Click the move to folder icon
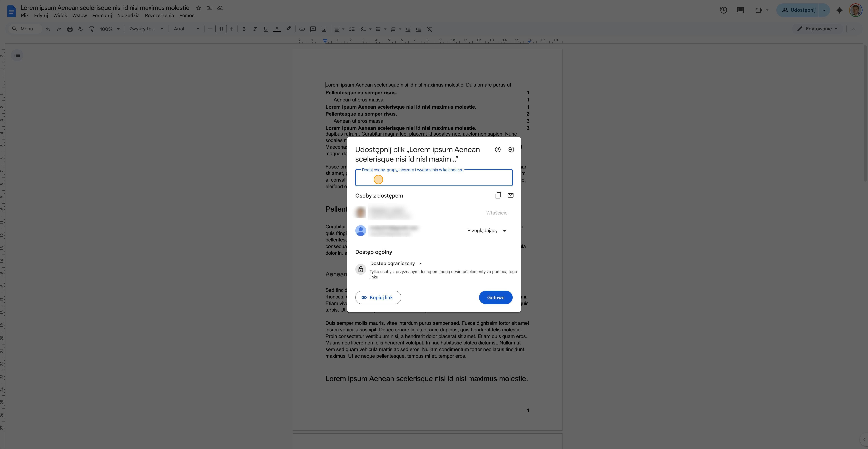This screenshot has height=449, width=868. [x=209, y=8]
